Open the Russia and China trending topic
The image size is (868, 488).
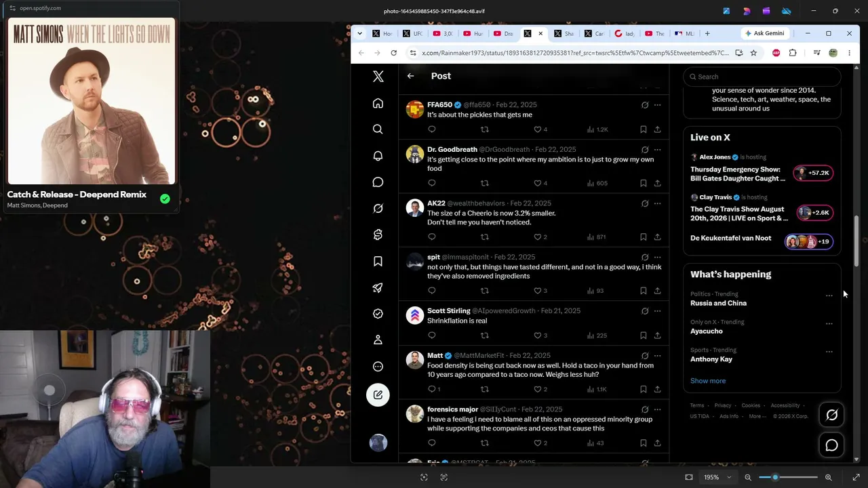click(x=718, y=303)
